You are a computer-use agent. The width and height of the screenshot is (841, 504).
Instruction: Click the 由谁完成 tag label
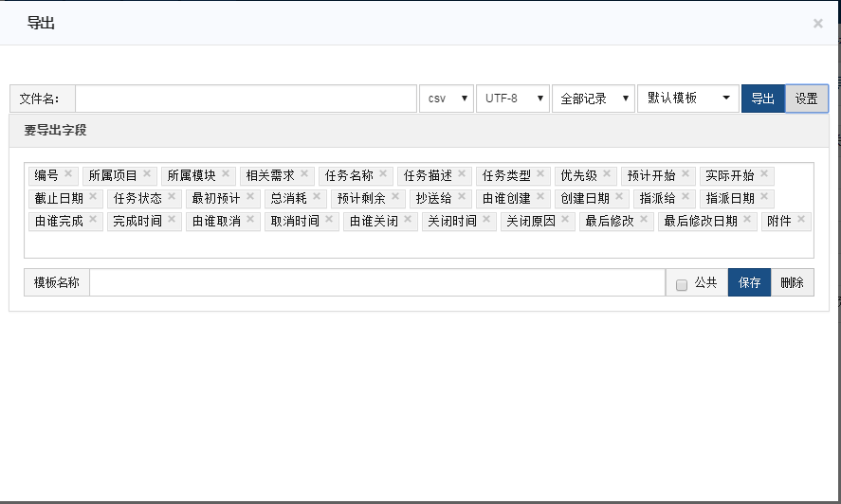pyautogui.click(x=59, y=221)
